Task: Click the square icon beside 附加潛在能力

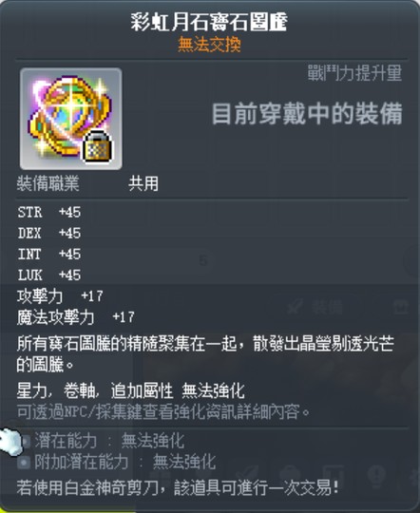Action: [x=24, y=463]
